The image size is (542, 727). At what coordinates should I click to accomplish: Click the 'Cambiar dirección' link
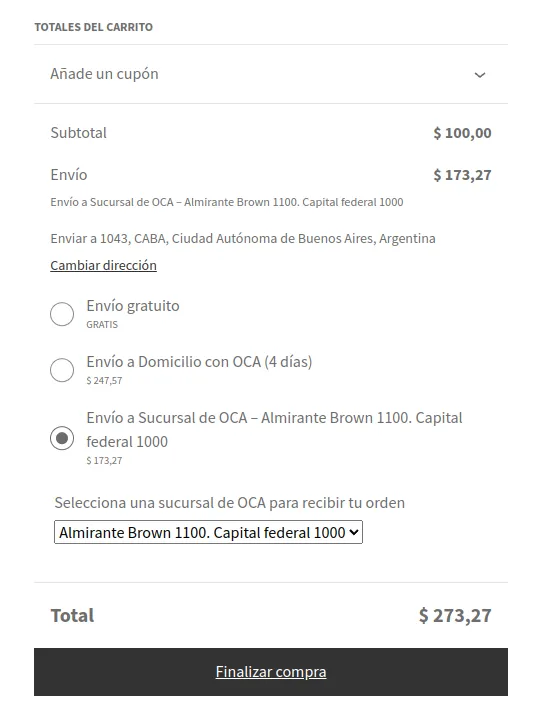[x=103, y=265]
